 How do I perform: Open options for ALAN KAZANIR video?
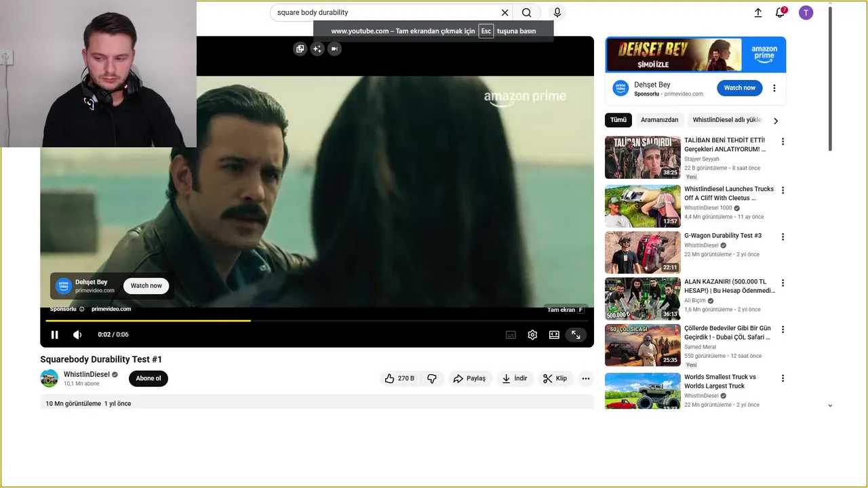[x=783, y=283]
